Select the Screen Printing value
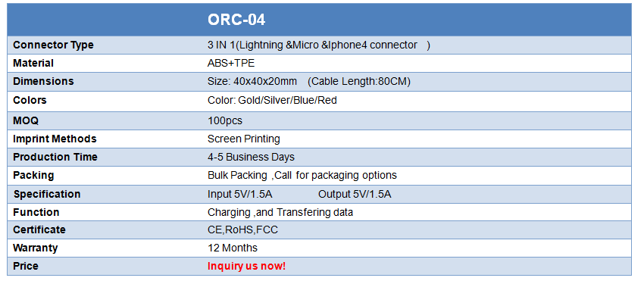The width and height of the screenshot is (644, 281). pyautogui.click(x=243, y=139)
